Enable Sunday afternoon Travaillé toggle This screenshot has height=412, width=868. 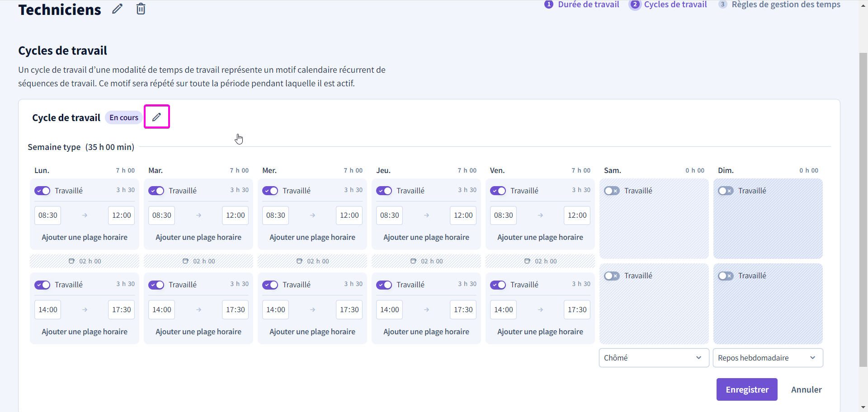pyautogui.click(x=726, y=276)
